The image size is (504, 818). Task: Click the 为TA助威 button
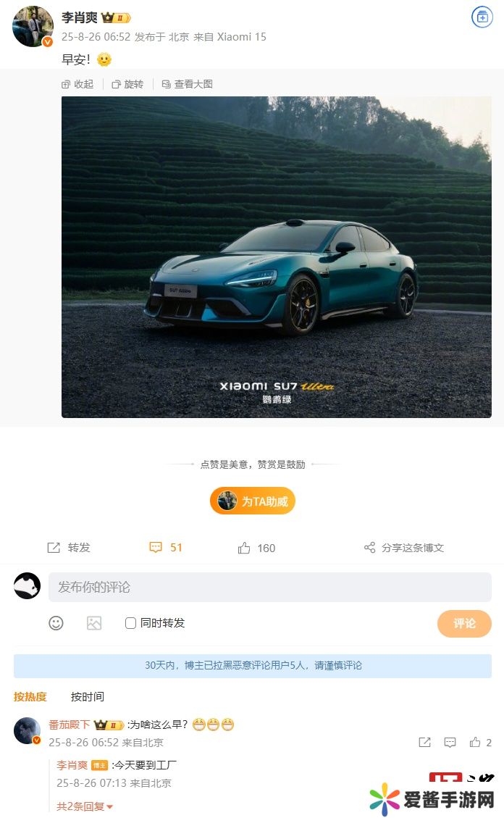tap(253, 501)
